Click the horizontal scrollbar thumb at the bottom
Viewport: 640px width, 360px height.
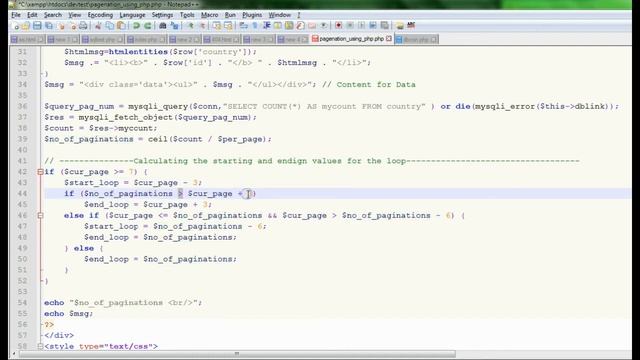[237, 353]
